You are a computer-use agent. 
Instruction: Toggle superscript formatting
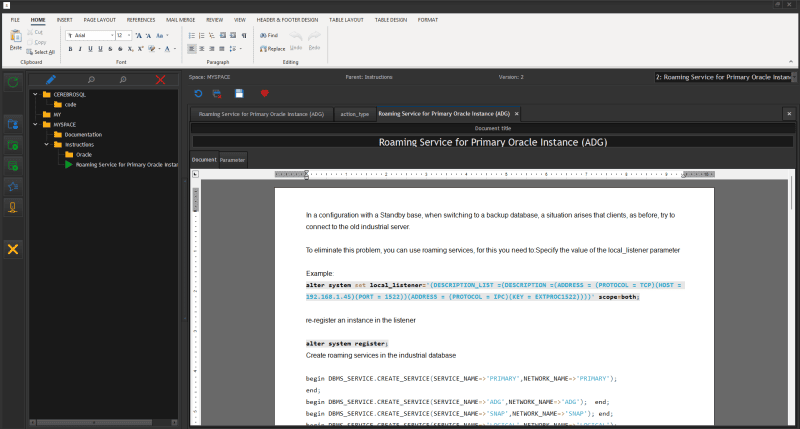[x=140, y=49]
